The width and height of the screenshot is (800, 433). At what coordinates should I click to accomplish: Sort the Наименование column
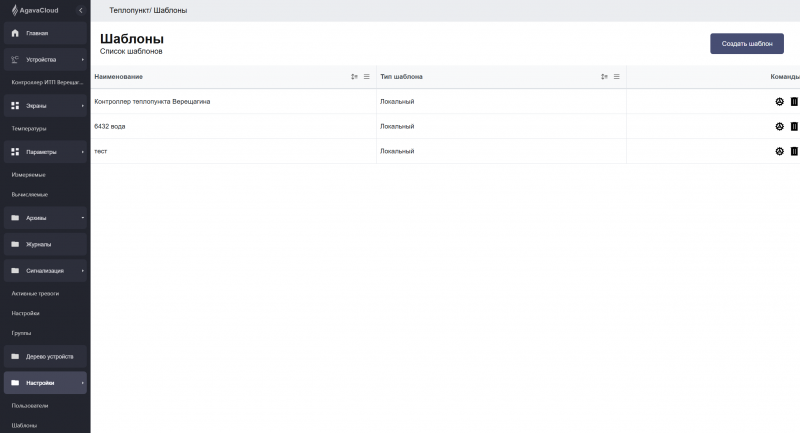coord(354,77)
